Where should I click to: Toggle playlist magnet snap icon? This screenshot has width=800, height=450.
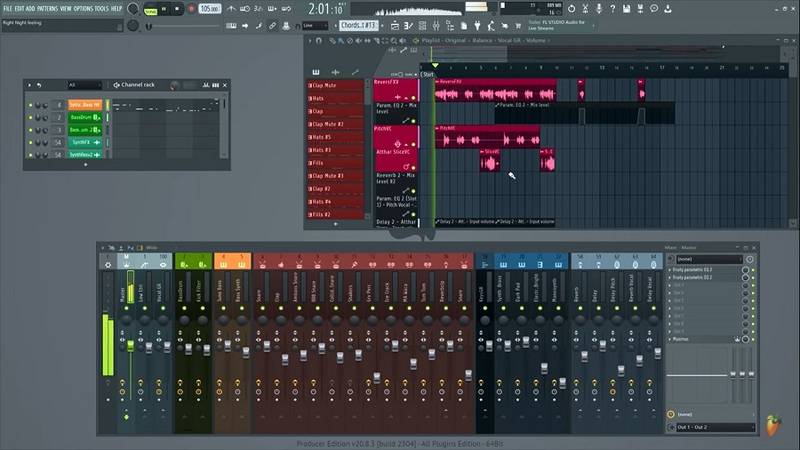tap(318, 40)
